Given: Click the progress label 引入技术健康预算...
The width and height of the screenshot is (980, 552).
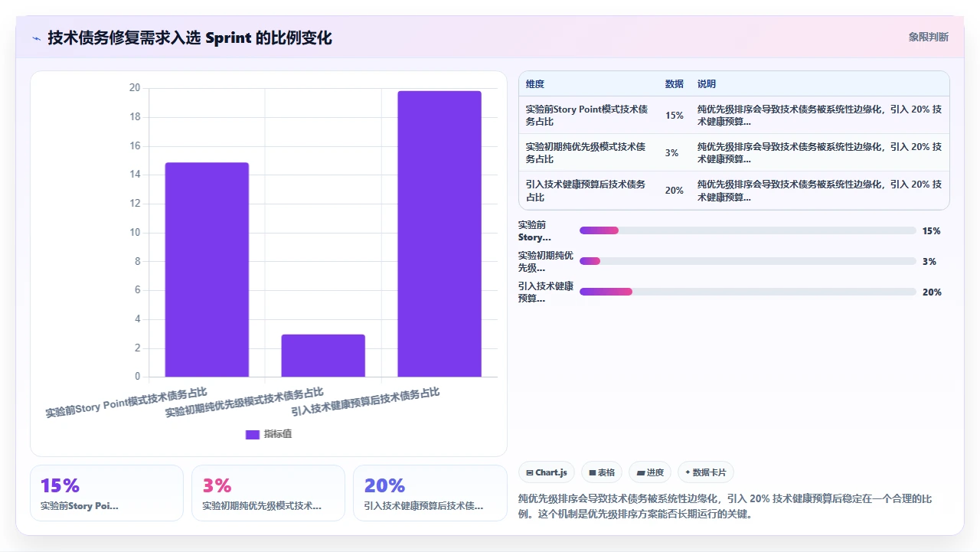Looking at the screenshot, I should click(546, 292).
